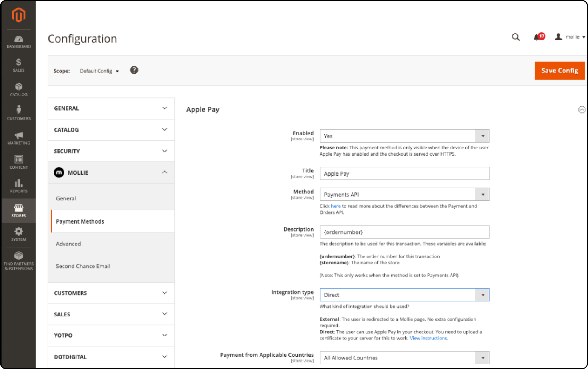This screenshot has height=369, width=588.
Task: Select the Second Chance Email tab
Action: point(83,266)
